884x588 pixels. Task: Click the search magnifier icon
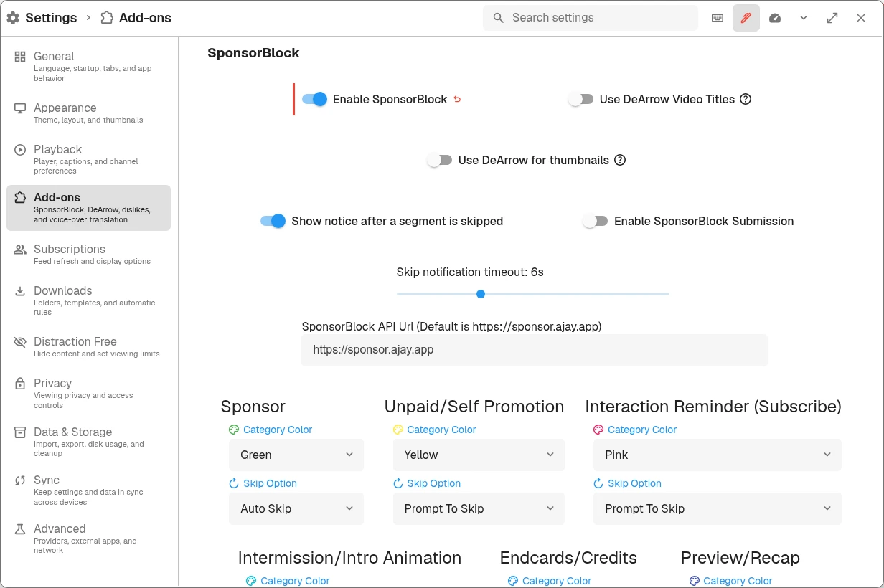(498, 18)
